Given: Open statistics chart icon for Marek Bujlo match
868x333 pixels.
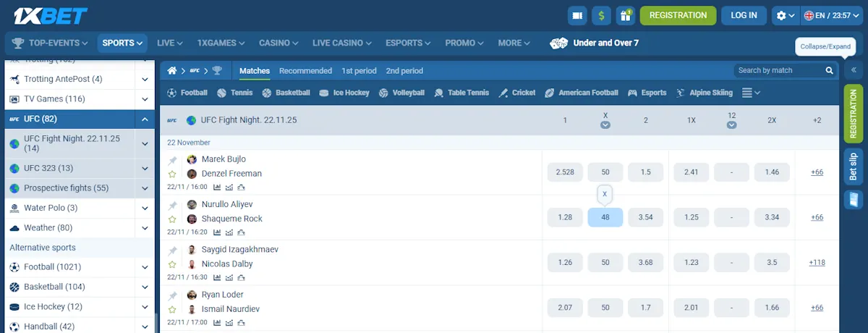Looking at the screenshot, I should pos(218,187).
